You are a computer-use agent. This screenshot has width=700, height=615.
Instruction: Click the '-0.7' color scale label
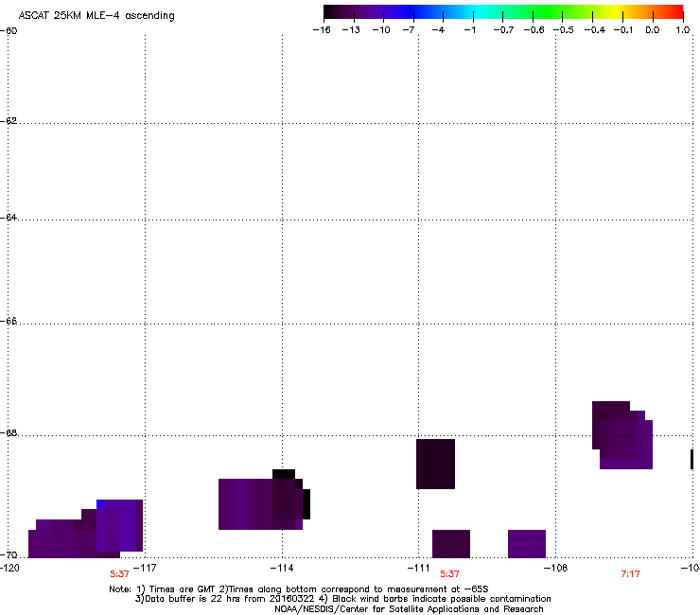503,30
